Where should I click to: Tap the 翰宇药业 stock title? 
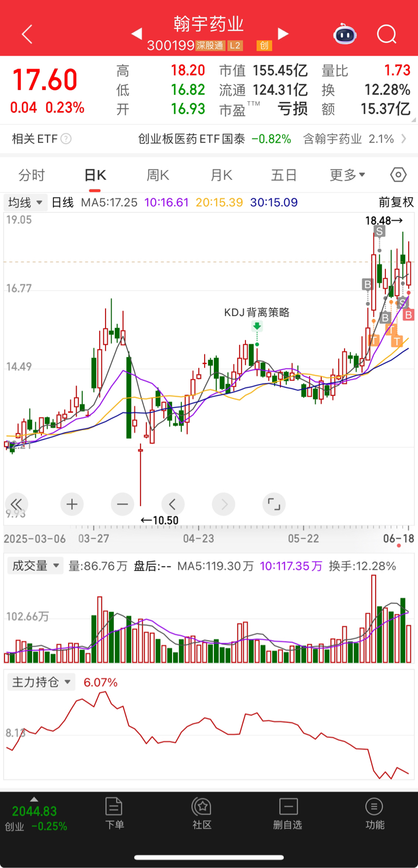pos(209,24)
